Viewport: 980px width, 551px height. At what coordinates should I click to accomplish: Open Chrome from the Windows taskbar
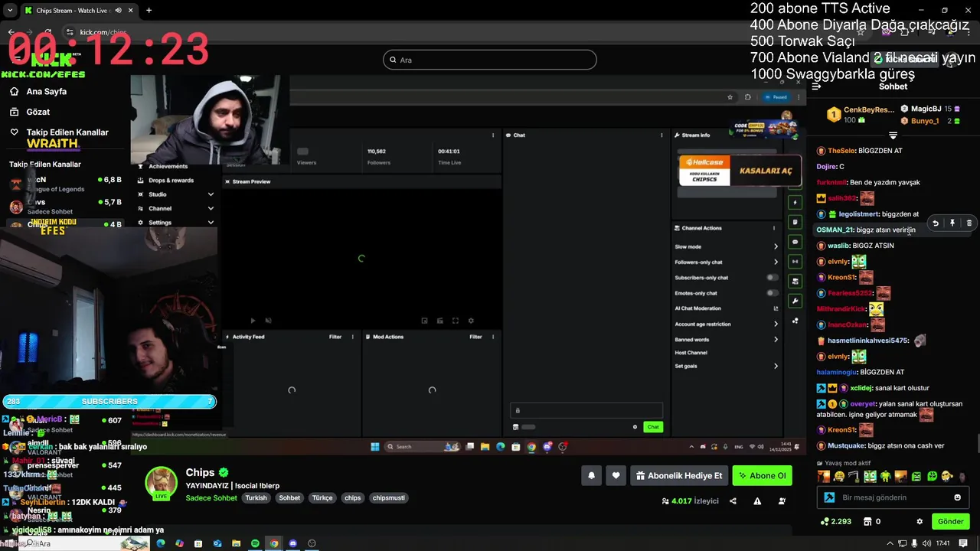pyautogui.click(x=273, y=543)
